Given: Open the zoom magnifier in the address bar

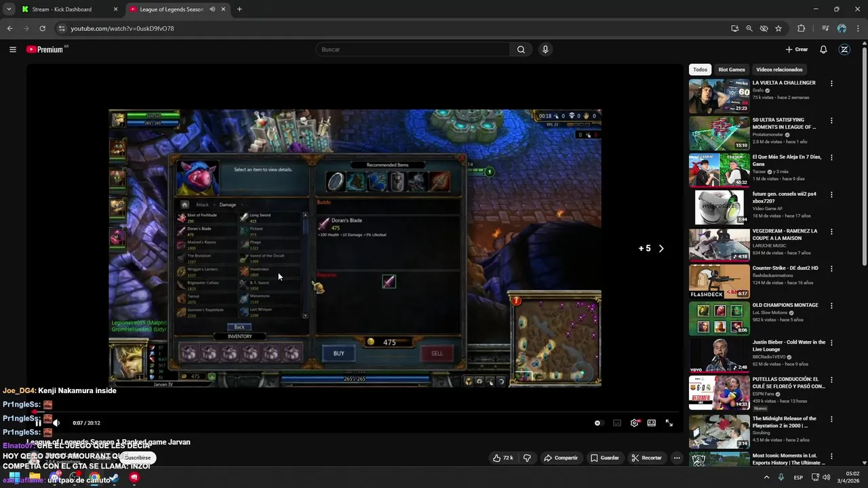Looking at the screenshot, I should pos(749,28).
